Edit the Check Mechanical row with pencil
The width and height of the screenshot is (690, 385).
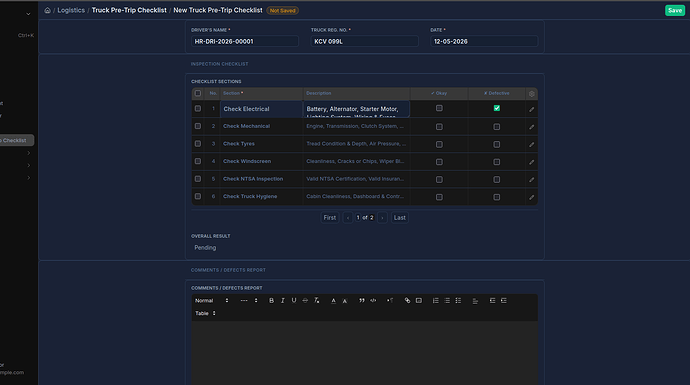(x=532, y=127)
